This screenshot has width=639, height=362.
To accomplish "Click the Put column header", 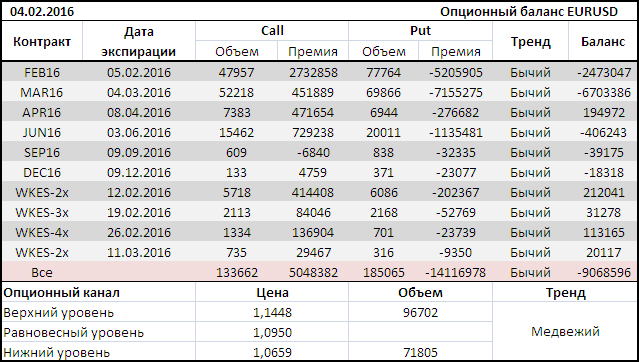I will (x=420, y=31).
